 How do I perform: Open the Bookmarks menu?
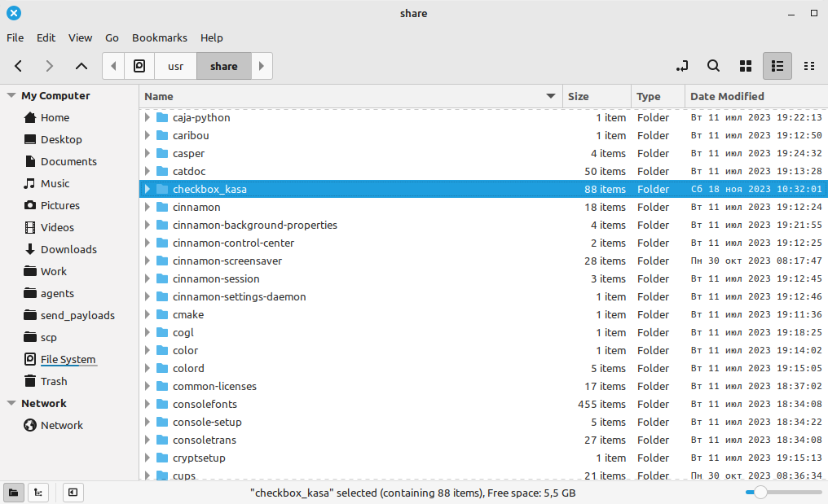pyautogui.click(x=159, y=37)
